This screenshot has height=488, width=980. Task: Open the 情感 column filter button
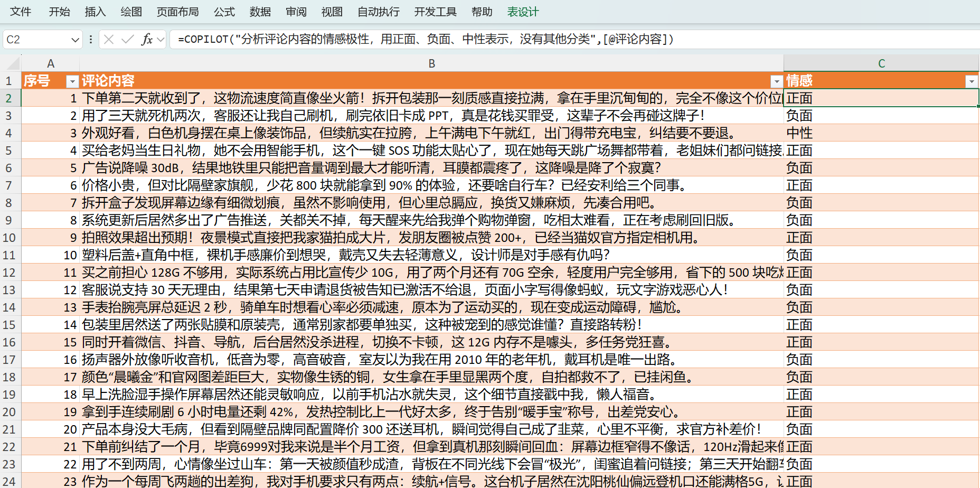971,81
